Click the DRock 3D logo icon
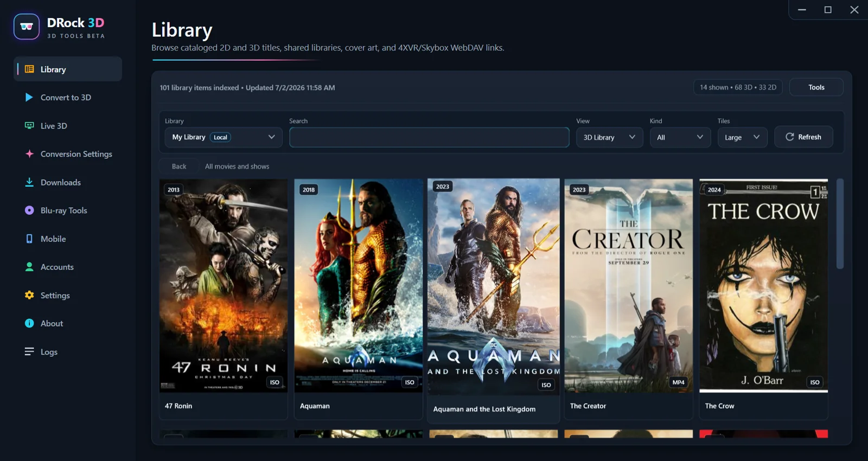 click(27, 27)
